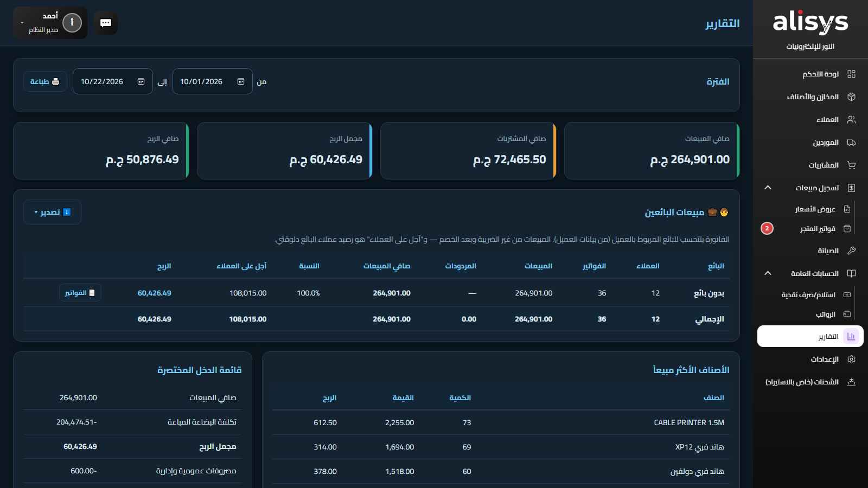
Task: Open الصيانة wrench icon
Action: point(851,251)
